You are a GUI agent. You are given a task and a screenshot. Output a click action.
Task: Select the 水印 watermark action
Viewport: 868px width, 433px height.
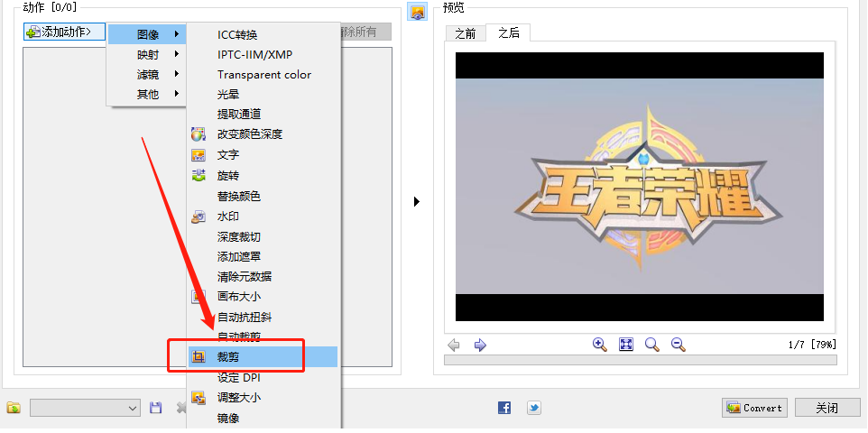point(228,216)
